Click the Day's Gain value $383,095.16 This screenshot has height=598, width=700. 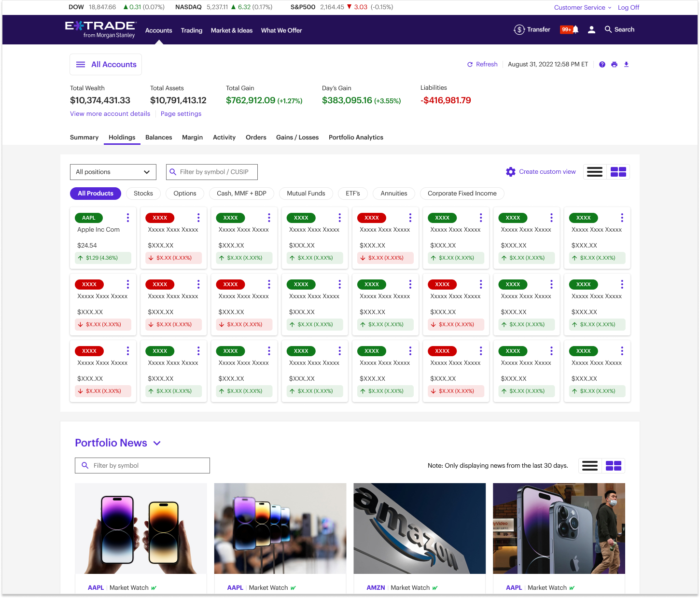[347, 100]
